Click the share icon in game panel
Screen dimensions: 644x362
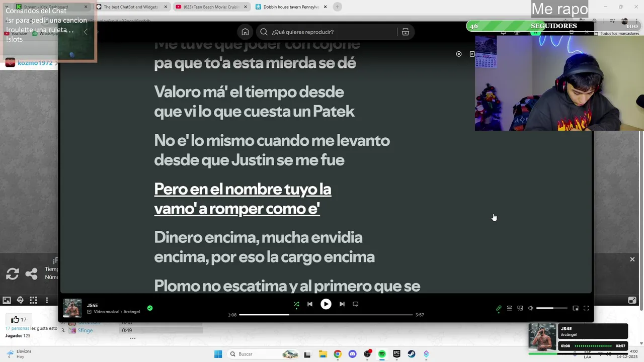tap(31, 274)
